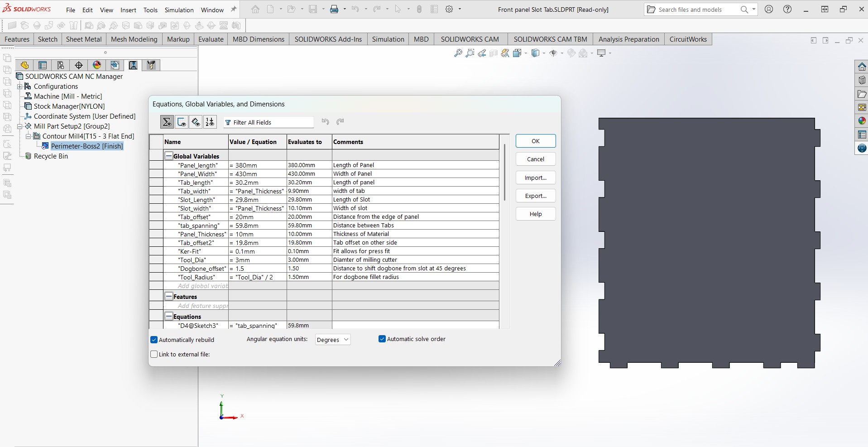Uncheck Automatic solve order checkbox

pos(382,339)
